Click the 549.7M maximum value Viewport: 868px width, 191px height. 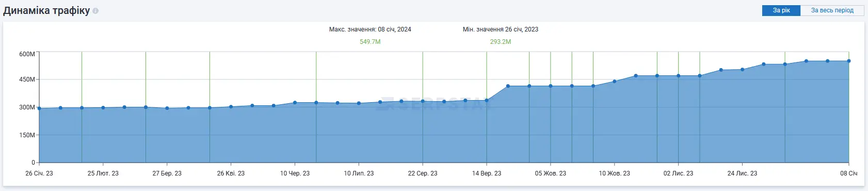370,42
